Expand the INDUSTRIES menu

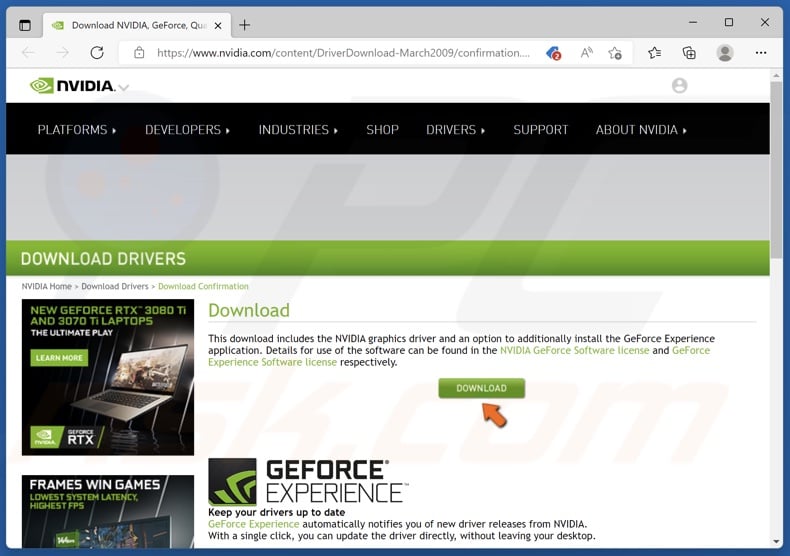coord(298,130)
